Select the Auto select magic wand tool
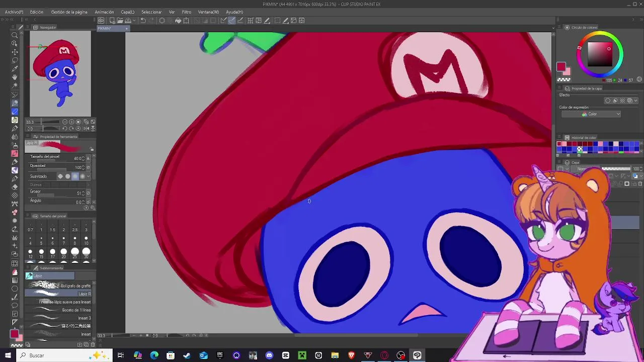Image resolution: width=644 pixels, height=362 pixels. pos(15,86)
